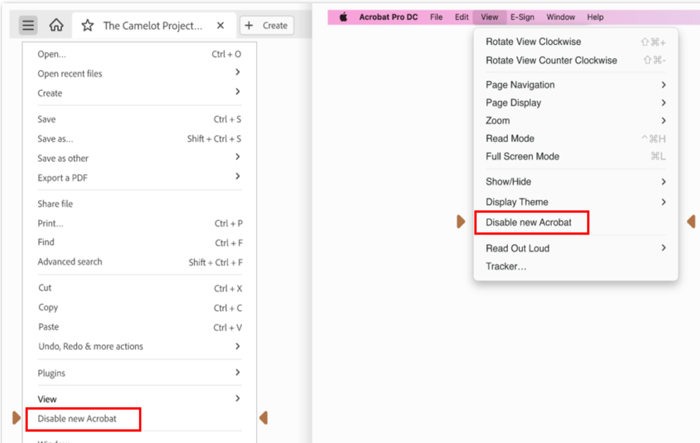The height and width of the screenshot is (443, 700).
Task: Expand Show/Hide submenu
Action: (576, 182)
